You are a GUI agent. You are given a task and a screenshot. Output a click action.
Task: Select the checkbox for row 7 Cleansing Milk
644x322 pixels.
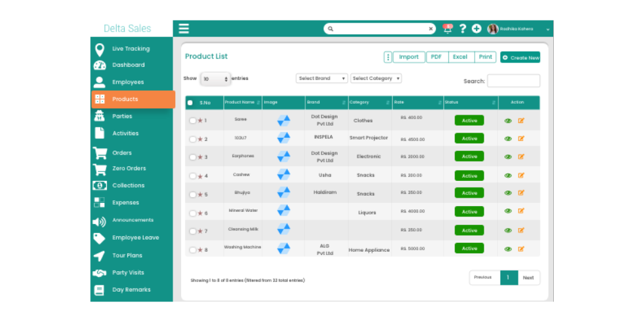(x=193, y=231)
